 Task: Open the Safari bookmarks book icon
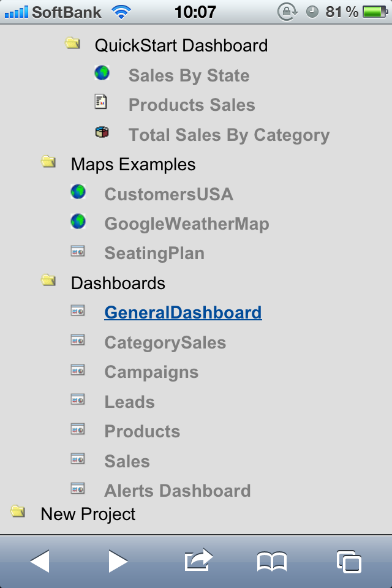pos(272,562)
